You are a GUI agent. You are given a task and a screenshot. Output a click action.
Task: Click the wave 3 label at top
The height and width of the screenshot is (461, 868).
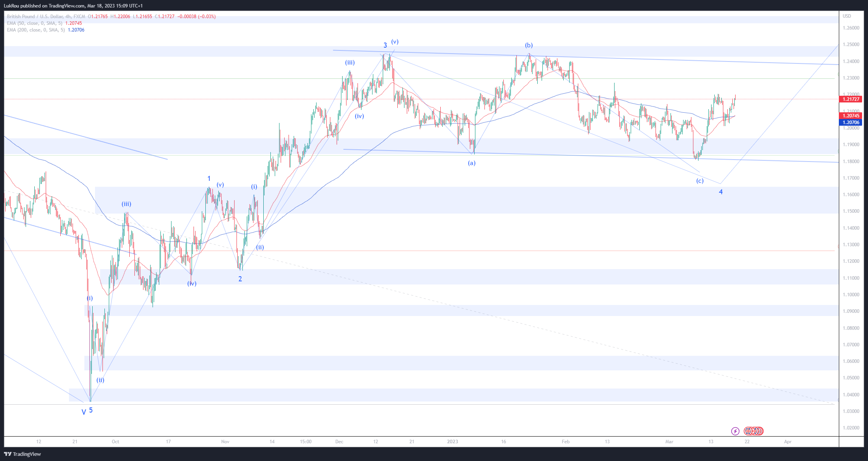[x=385, y=45]
